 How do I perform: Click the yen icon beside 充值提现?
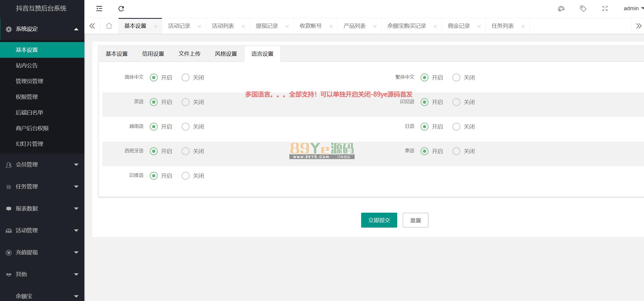[9, 253]
